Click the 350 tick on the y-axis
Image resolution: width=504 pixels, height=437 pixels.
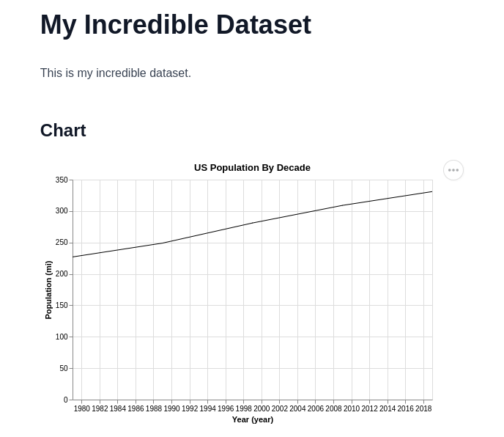coord(62,180)
